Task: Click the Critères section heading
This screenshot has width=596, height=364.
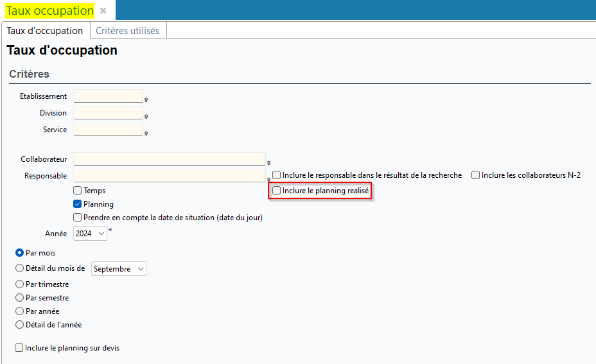Action: point(30,74)
